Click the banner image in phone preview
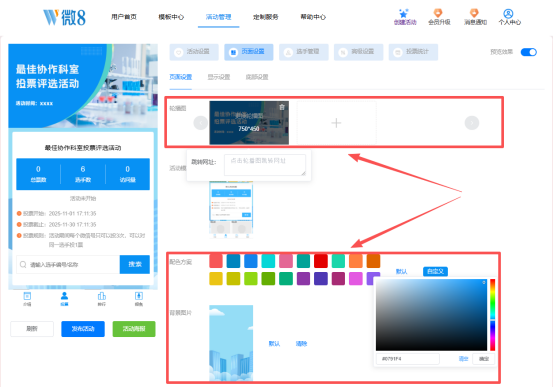The width and height of the screenshot is (554, 387). coord(83,86)
